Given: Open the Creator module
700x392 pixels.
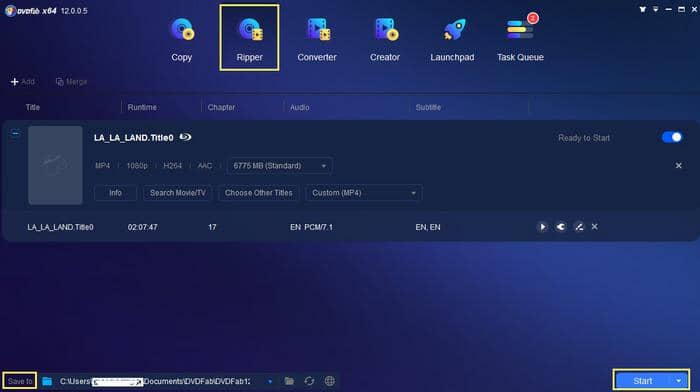Looking at the screenshot, I should (384, 39).
